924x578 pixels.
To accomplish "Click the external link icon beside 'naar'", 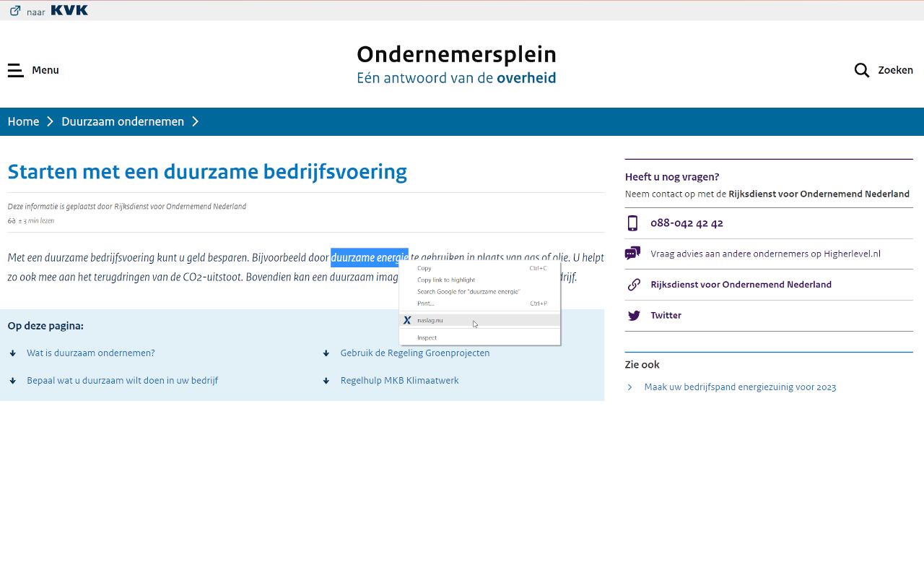I will tap(15, 11).
